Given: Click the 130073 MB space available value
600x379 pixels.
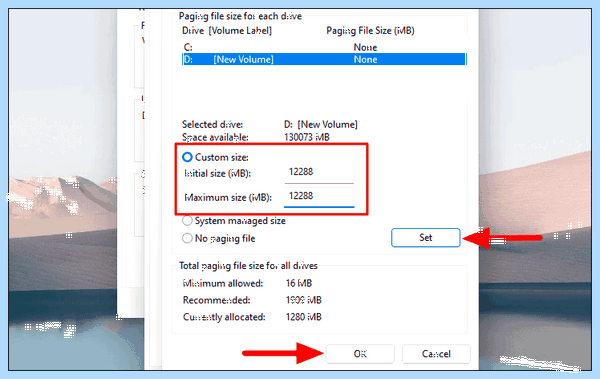Looking at the screenshot, I should click(x=307, y=137).
